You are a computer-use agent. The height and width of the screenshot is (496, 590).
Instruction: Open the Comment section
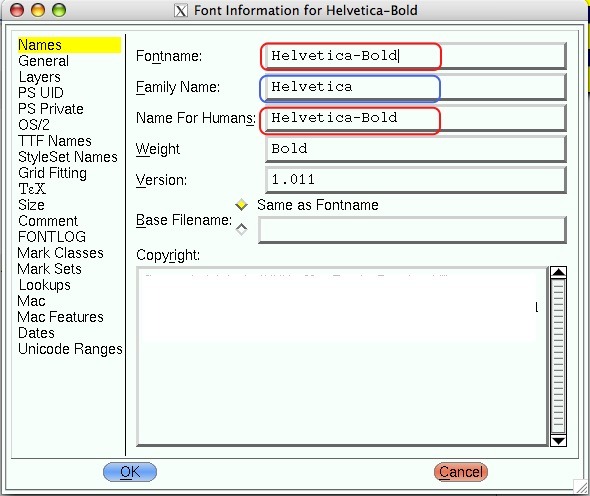point(48,221)
